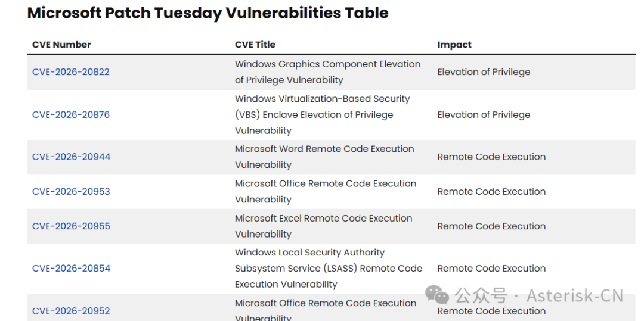
Task: Click the CVE Number column header
Action: click(x=61, y=45)
